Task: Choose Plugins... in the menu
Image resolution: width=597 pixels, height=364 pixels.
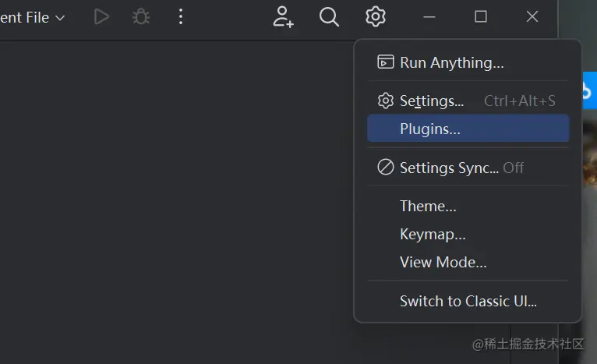Action: (430, 129)
